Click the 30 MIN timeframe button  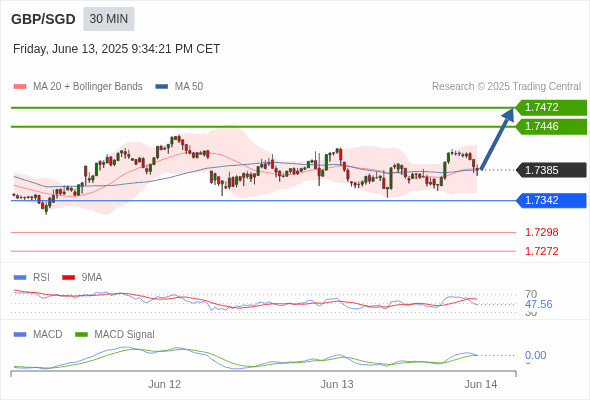[109, 19]
